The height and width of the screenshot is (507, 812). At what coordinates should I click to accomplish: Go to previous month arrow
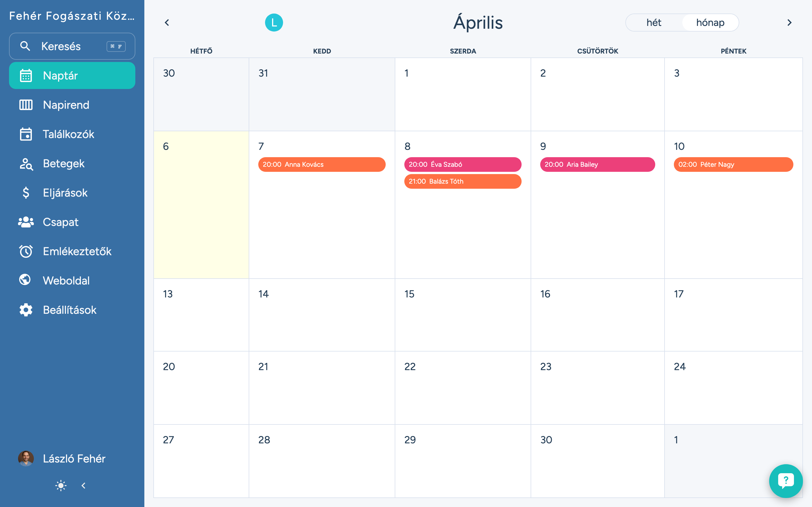coord(167,23)
